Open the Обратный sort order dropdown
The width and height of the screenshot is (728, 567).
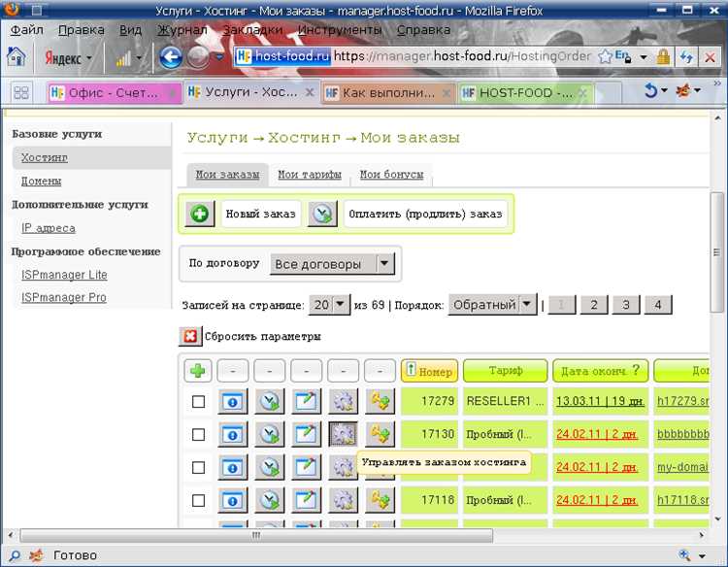492,305
